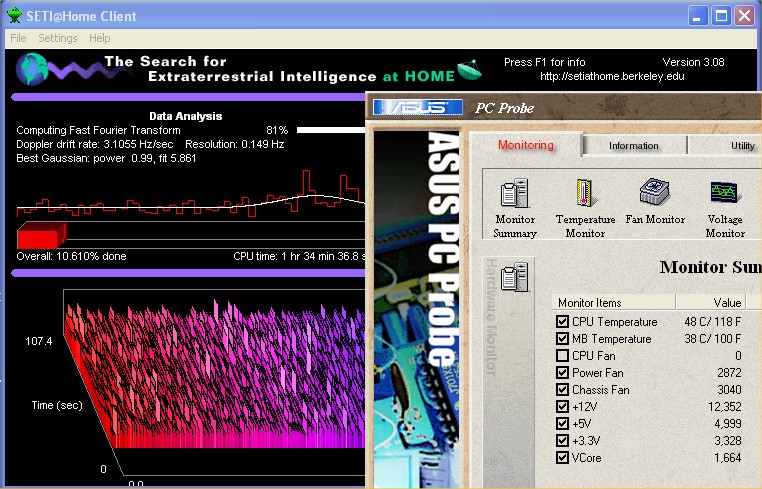
Task: Close the SETI@Home Client window
Action: 744,16
